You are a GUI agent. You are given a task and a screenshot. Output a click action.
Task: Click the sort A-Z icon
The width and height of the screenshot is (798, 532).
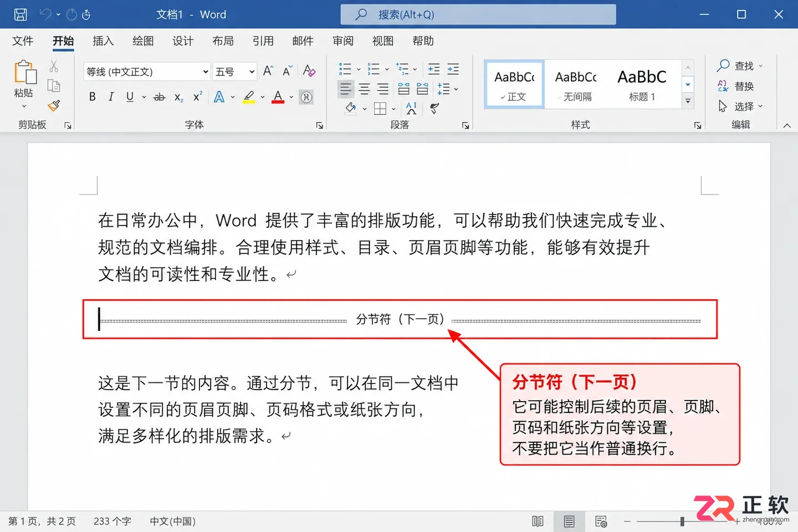click(x=411, y=108)
